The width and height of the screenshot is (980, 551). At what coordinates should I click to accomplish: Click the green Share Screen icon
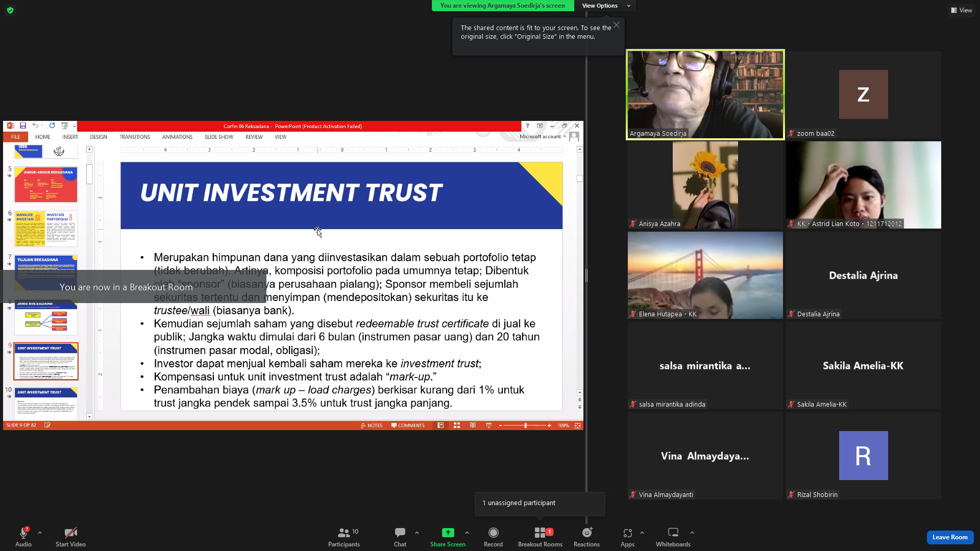(448, 533)
